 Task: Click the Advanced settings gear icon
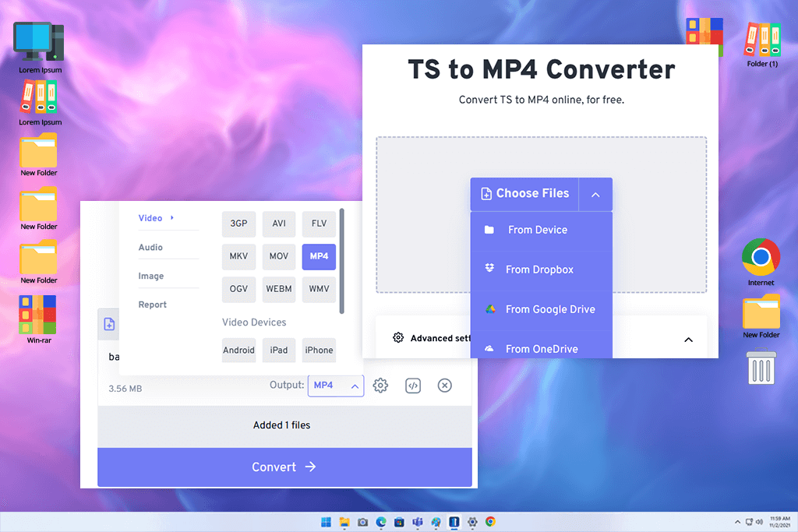tap(398, 338)
